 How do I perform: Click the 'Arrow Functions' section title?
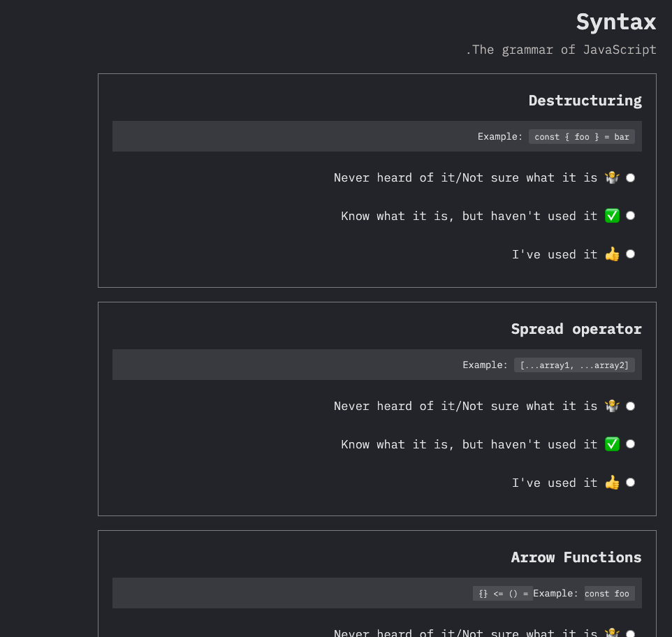pos(576,557)
